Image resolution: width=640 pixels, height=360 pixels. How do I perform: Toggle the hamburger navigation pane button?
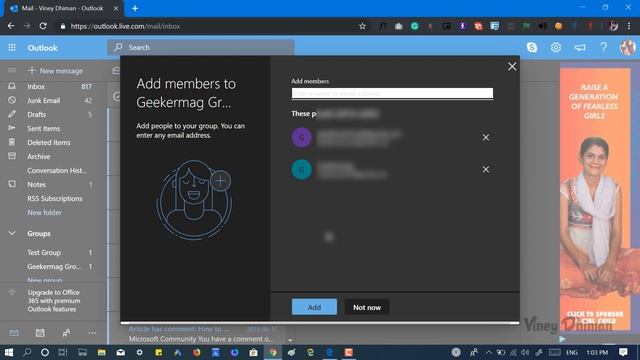coord(12,71)
